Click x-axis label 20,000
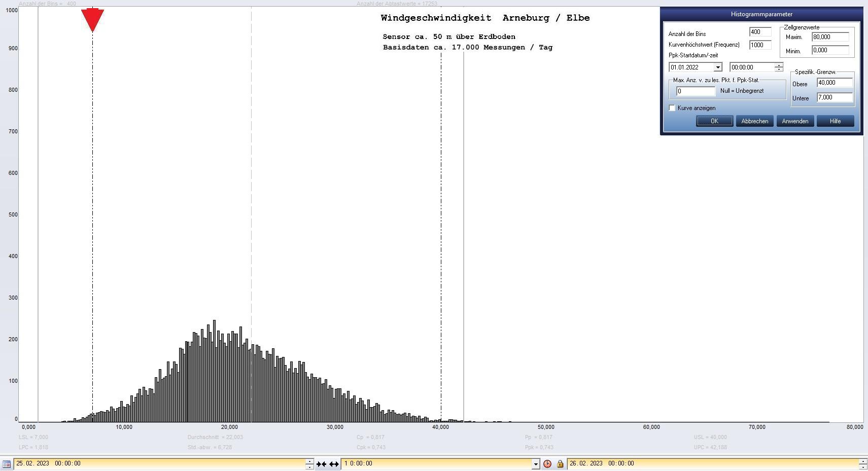This screenshot has height=471, width=868. [x=229, y=427]
